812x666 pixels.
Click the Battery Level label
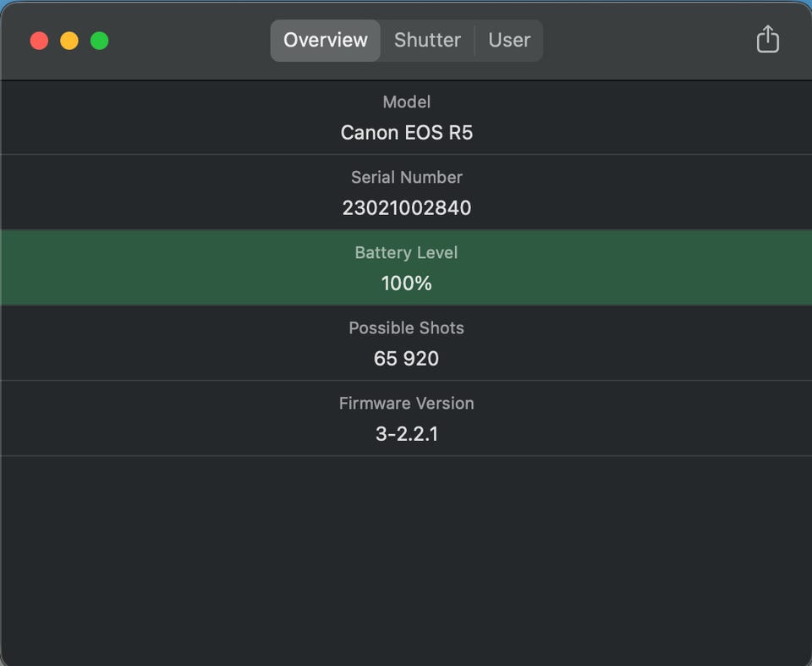406,252
